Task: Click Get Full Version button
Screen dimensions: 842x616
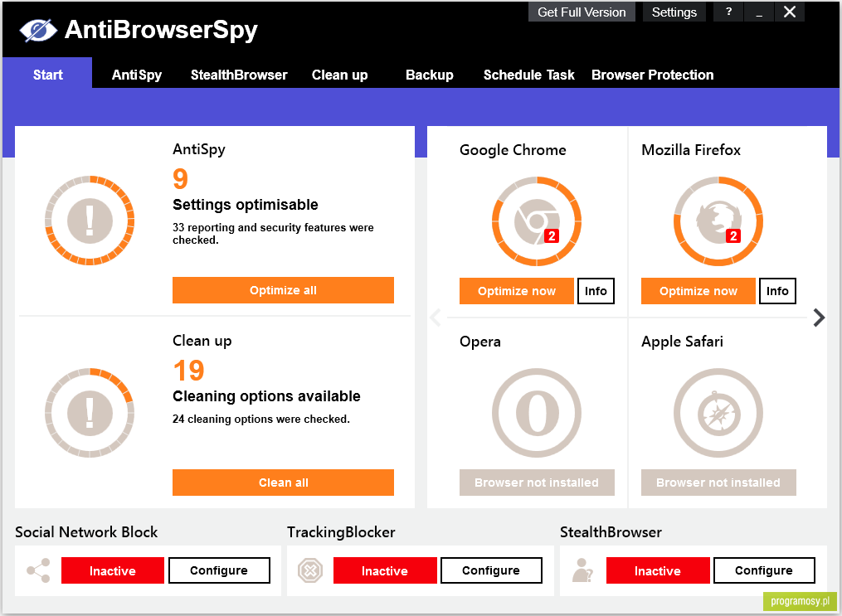Action: [582, 12]
